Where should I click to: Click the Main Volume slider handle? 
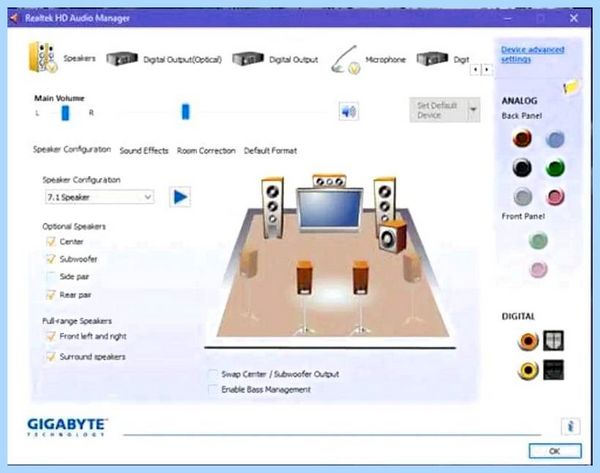(x=186, y=112)
